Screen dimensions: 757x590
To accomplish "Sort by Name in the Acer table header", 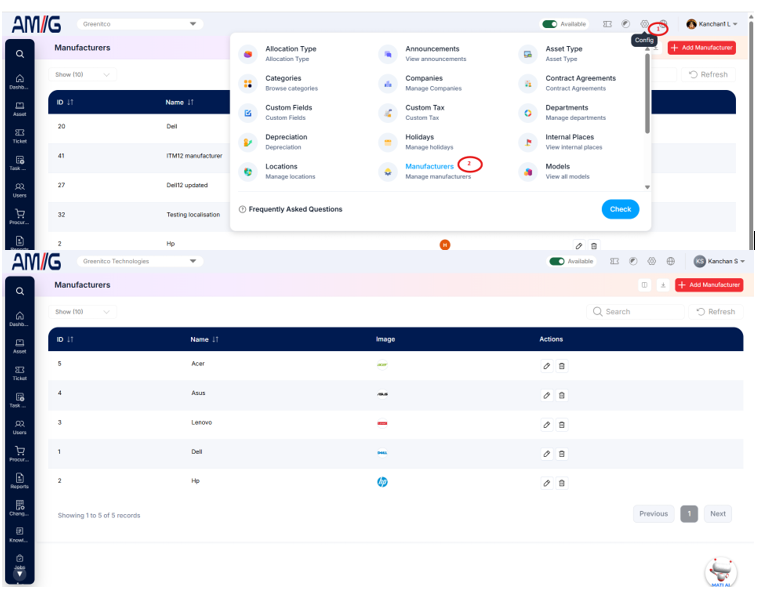I will pyautogui.click(x=204, y=339).
